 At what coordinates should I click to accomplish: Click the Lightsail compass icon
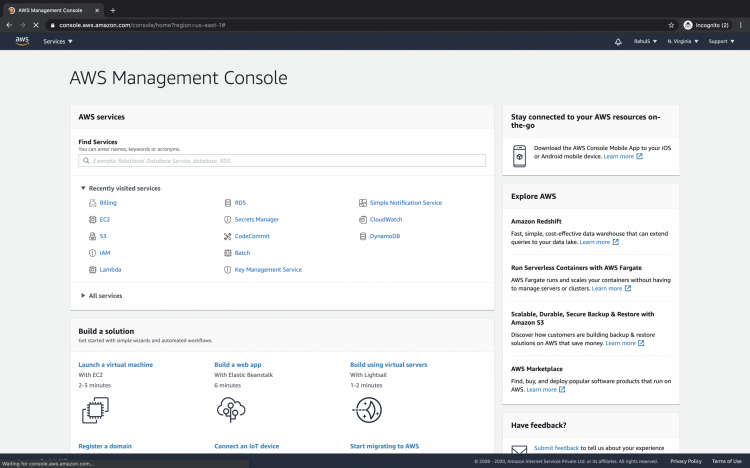tap(367, 410)
